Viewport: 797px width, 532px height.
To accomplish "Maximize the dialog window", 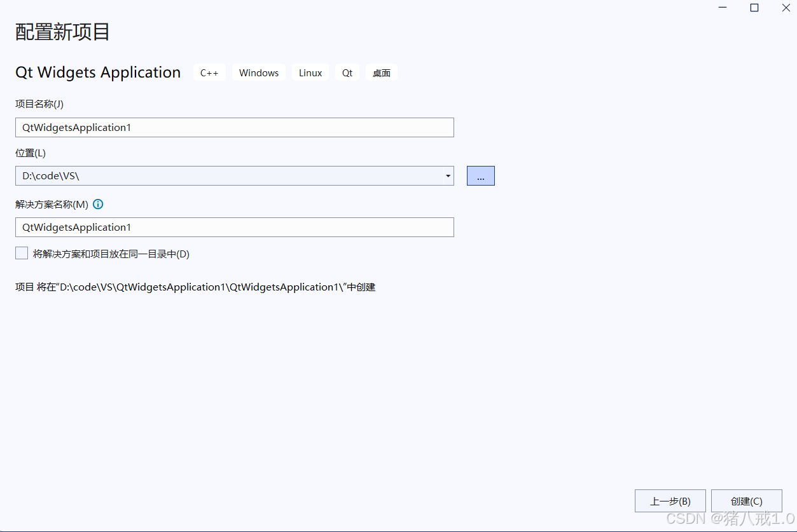I will click(x=754, y=8).
